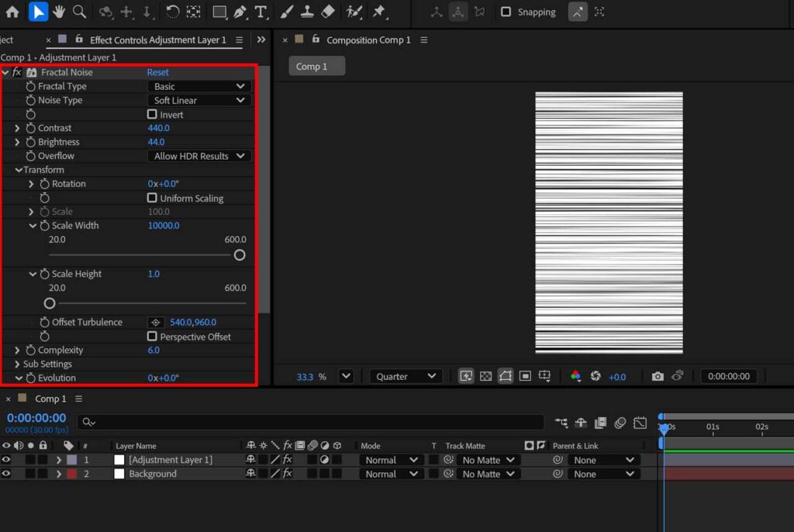Open the Quarter resolution dropdown

pos(406,376)
